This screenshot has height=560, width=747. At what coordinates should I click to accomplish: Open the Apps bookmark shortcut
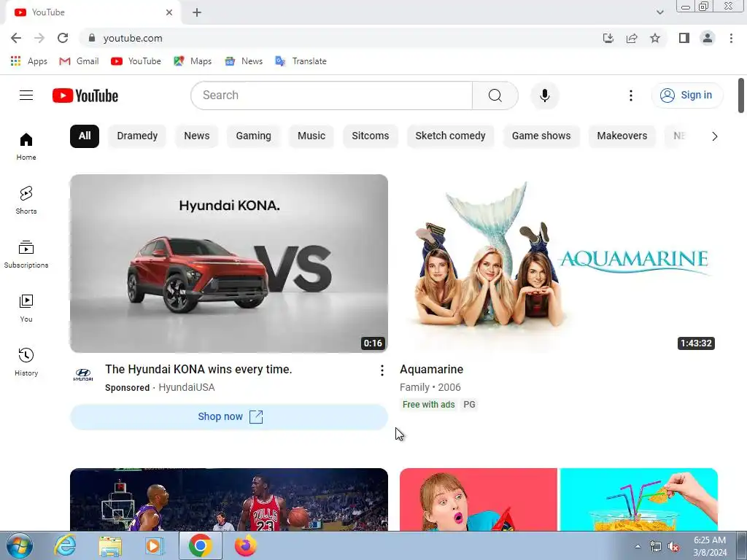(x=28, y=61)
